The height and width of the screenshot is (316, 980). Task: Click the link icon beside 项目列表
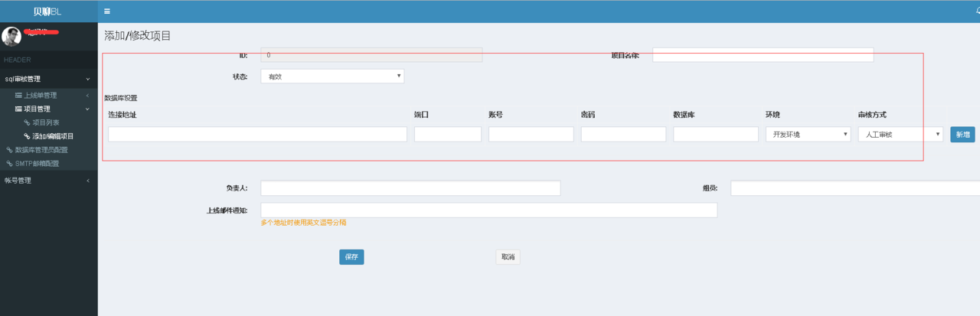(x=27, y=122)
